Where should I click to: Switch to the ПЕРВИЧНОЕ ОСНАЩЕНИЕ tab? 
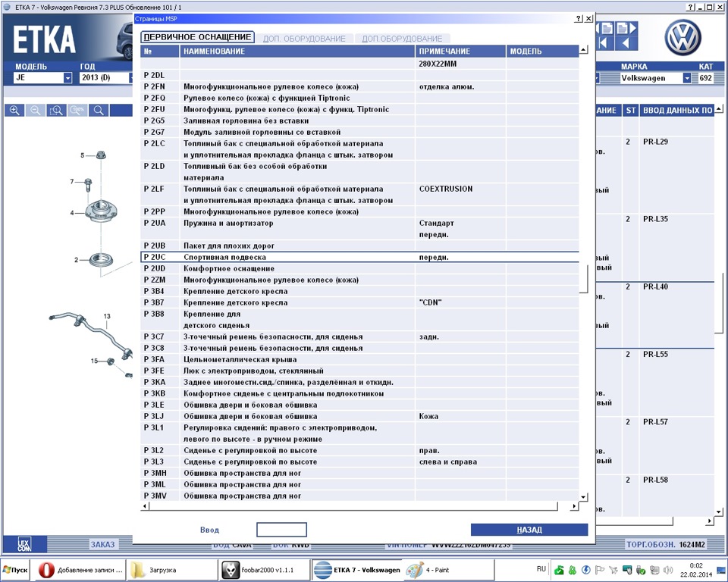tap(197, 37)
